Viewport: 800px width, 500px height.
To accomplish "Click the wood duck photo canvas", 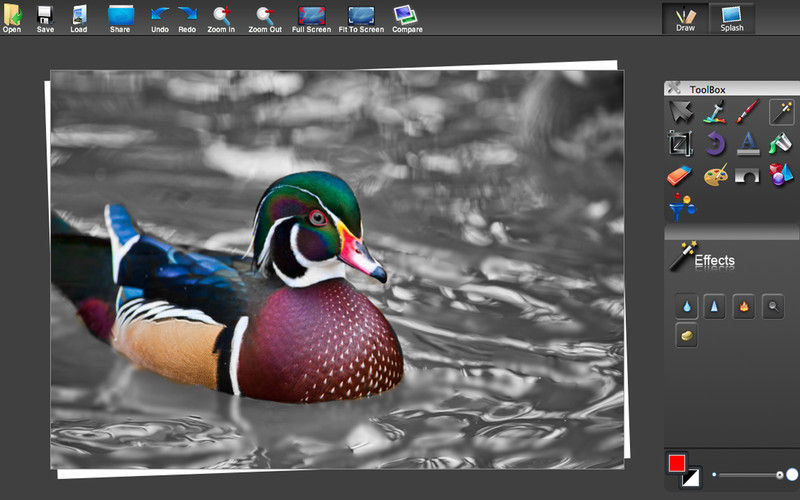I will [337, 269].
